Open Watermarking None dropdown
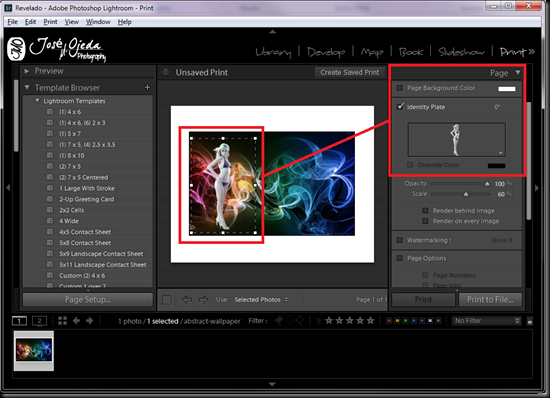 [502, 240]
